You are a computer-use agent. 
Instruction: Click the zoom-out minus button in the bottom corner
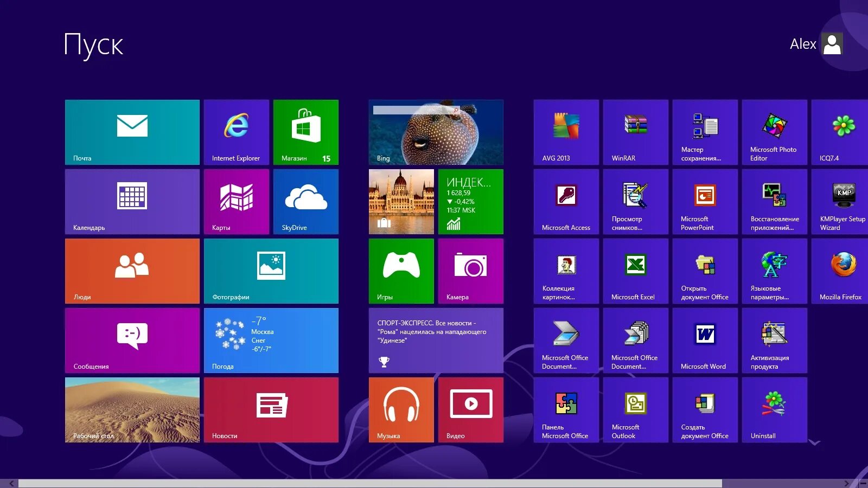coord(863,483)
